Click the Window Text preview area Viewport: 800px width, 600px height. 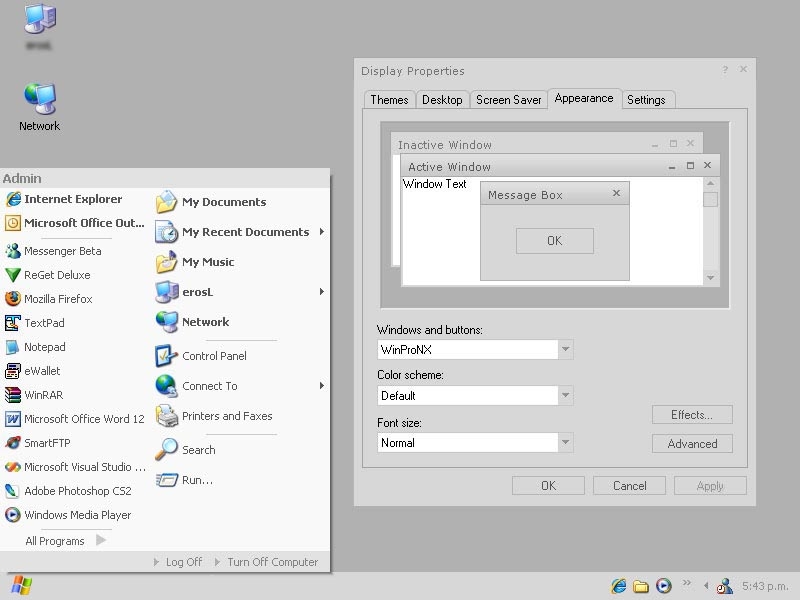(x=434, y=184)
